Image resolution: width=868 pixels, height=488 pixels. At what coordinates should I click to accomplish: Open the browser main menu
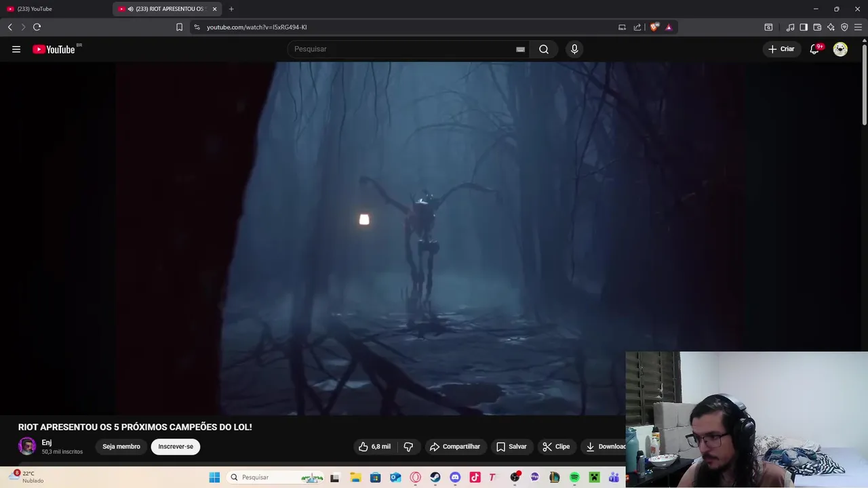(x=858, y=27)
